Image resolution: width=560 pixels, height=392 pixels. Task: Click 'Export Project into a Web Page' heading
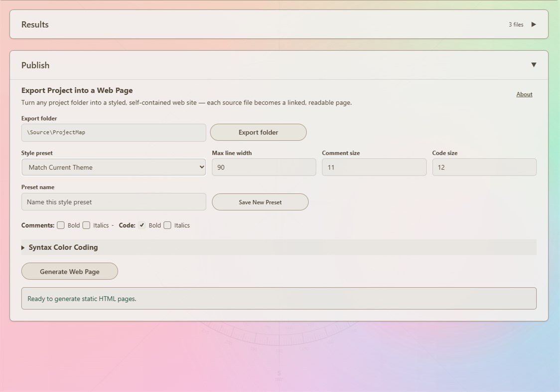pyautogui.click(x=77, y=90)
